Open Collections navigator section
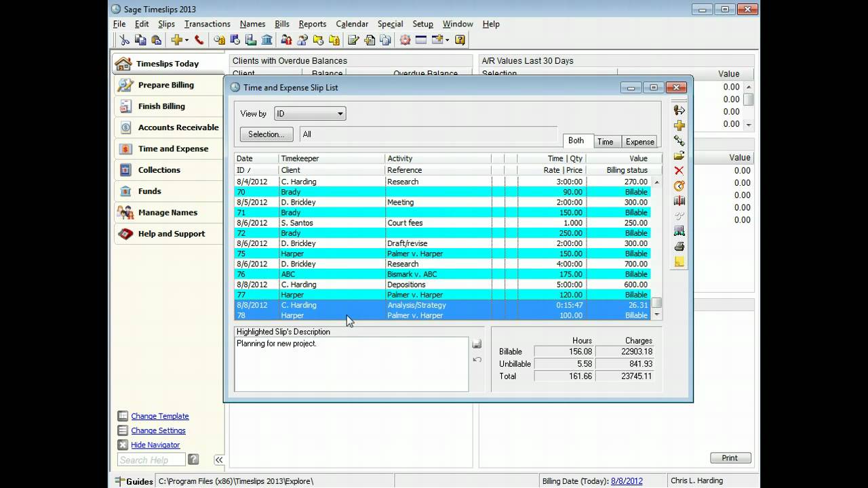This screenshot has width=868, height=488. point(168,170)
